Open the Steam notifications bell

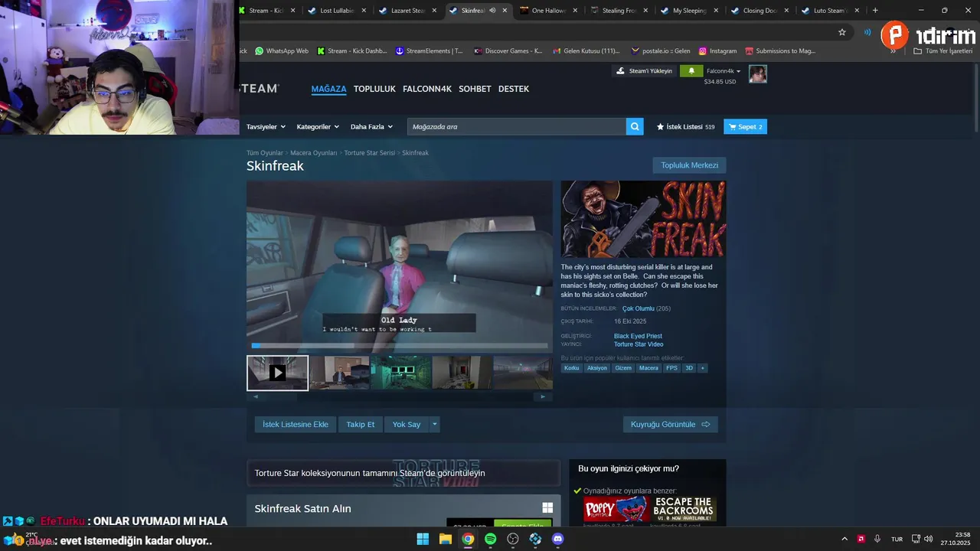tap(691, 70)
